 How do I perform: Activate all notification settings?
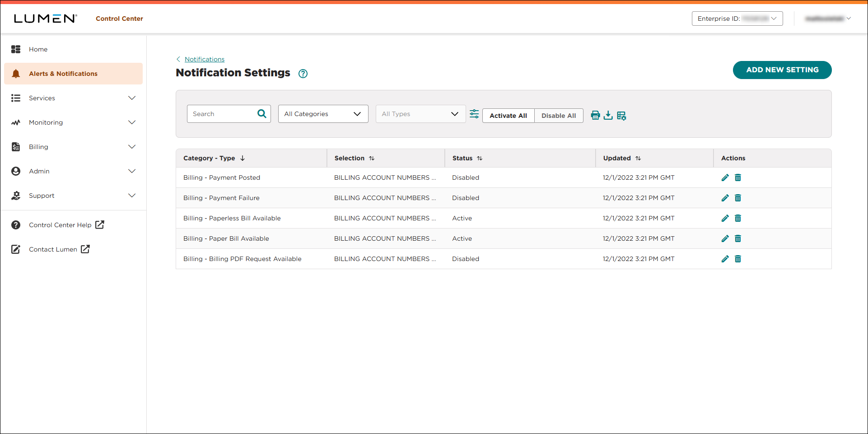(508, 115)
